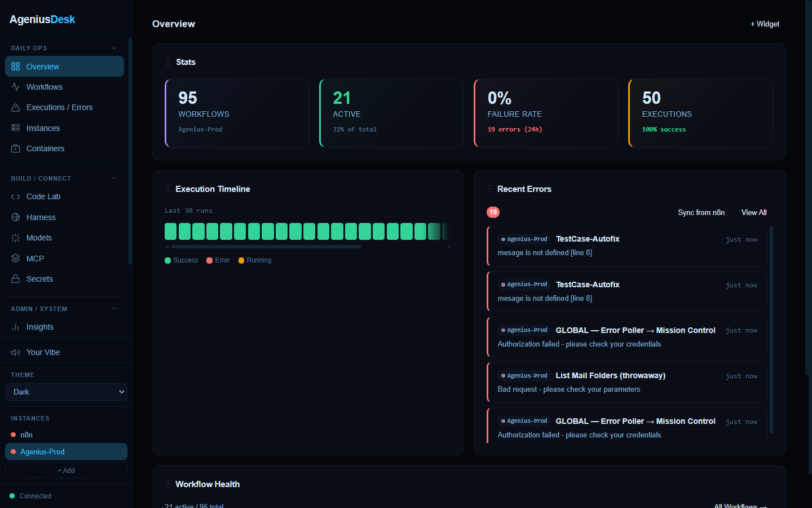Click the 0% Failure Rate stat card
Viewport: 812px width, 508px height.
[x=546, y=113]
